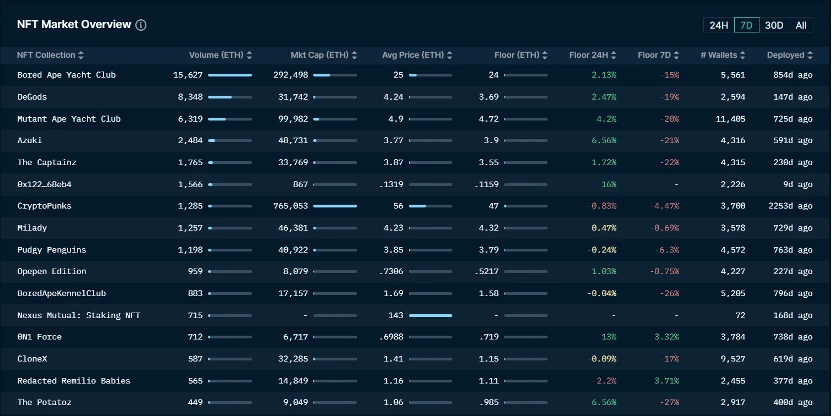Open the 0x122…68eb4 collection
Viewport: 832px width, 416px height.
pyautogui.click(x=45, y=184)
